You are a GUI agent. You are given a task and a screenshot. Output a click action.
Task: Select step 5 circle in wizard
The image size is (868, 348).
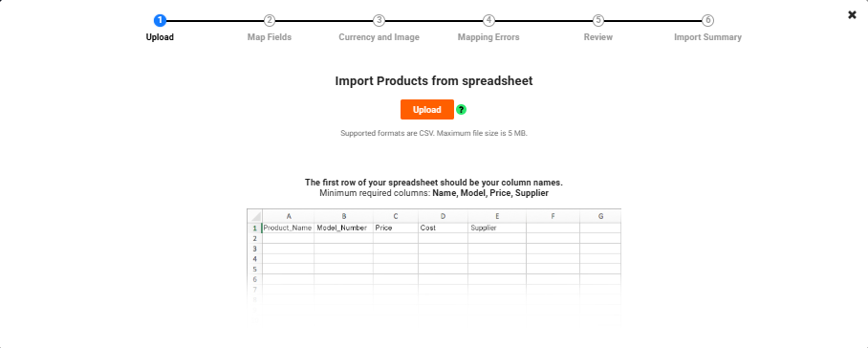click(x=597, y=20)
